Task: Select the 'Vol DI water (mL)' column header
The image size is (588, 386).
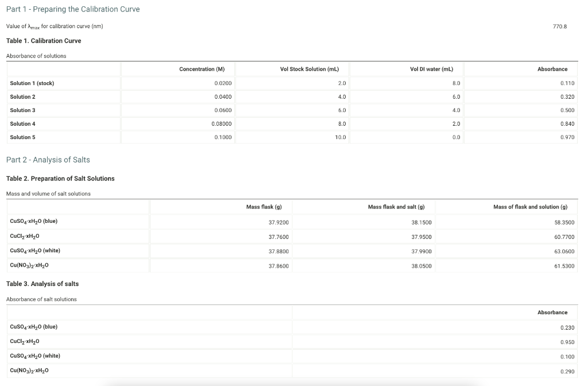Action: (431, 69)
